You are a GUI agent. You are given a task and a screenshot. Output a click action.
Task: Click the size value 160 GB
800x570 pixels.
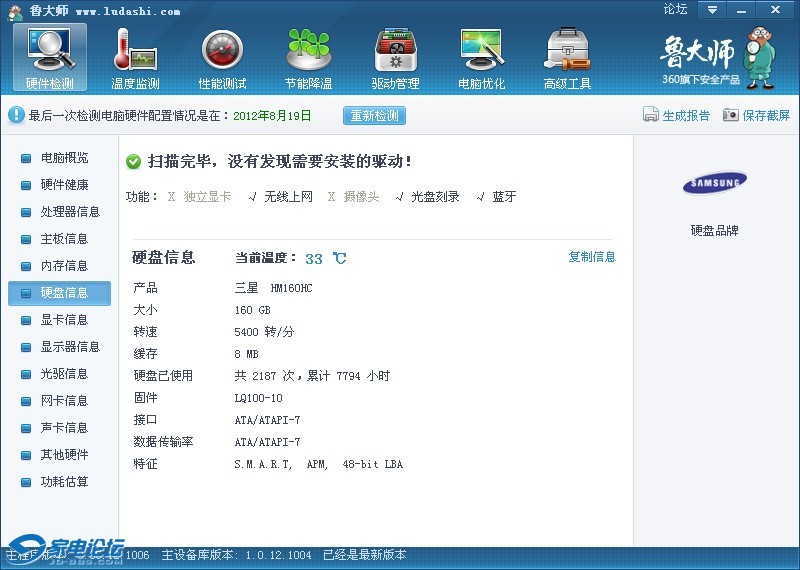[x=253, y=310]
